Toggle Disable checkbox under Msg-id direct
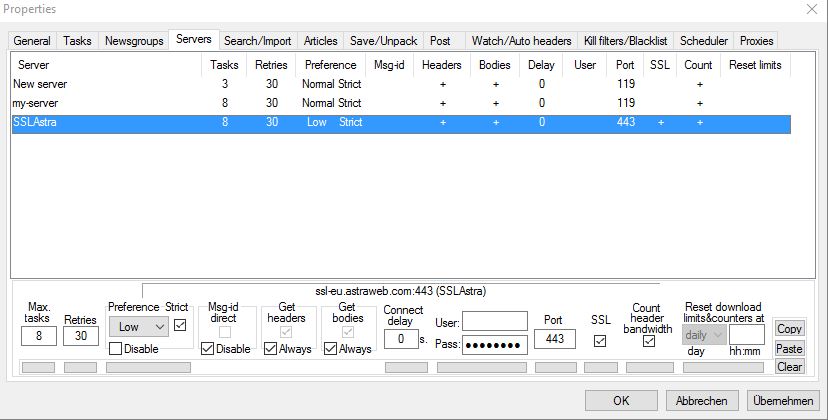The height and width of the screenshot is (420, 828). click(208, 349)
